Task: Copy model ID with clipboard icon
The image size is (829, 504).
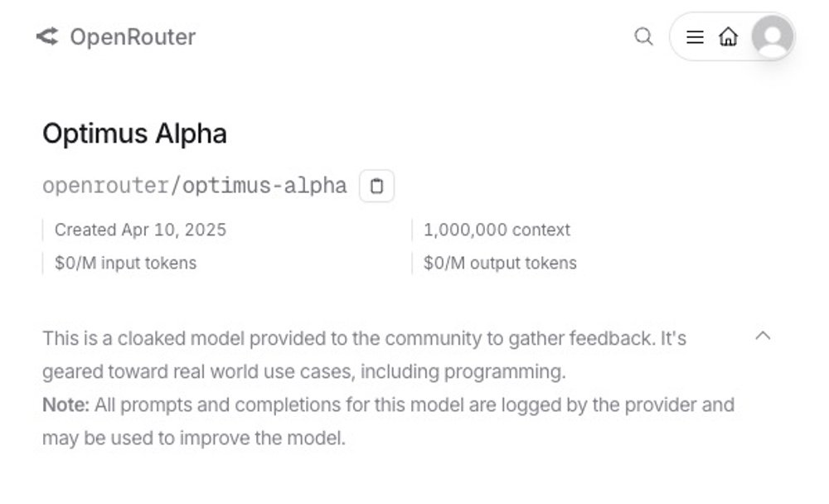Action: [x=376, y=186]
